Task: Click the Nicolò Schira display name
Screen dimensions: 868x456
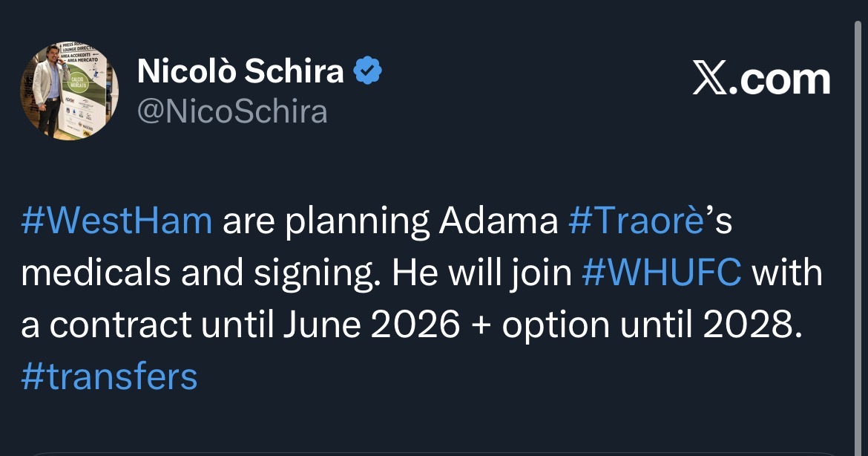Action: click(x=241, y=72)
